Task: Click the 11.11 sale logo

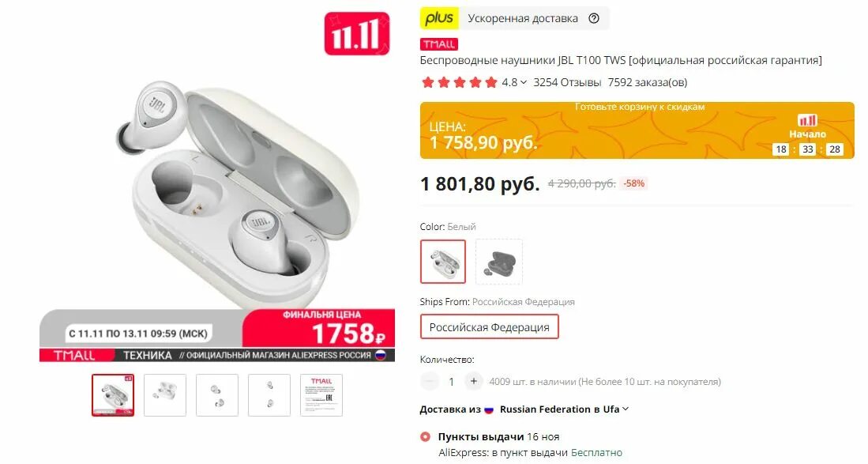Action: (357, 34)
